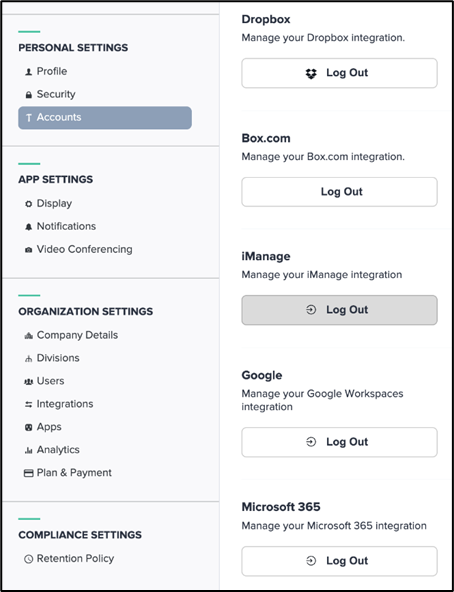
Task: Click the Plan & Payment card icon
Action: click(x=29, y=473)
